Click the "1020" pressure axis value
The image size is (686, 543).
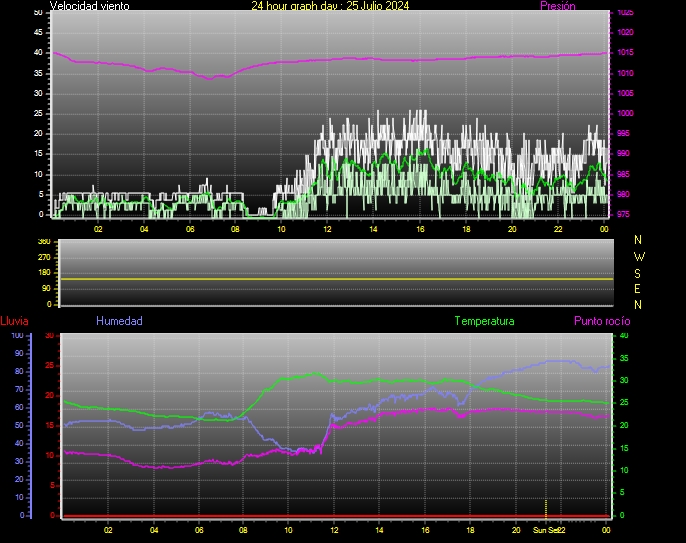625,32
